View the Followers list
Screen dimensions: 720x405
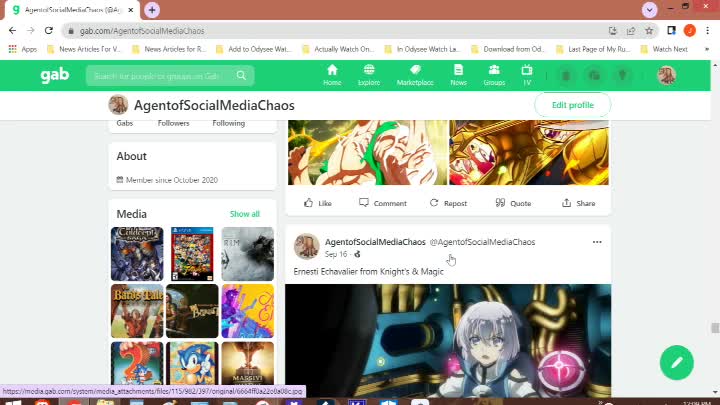pos(173,123)
